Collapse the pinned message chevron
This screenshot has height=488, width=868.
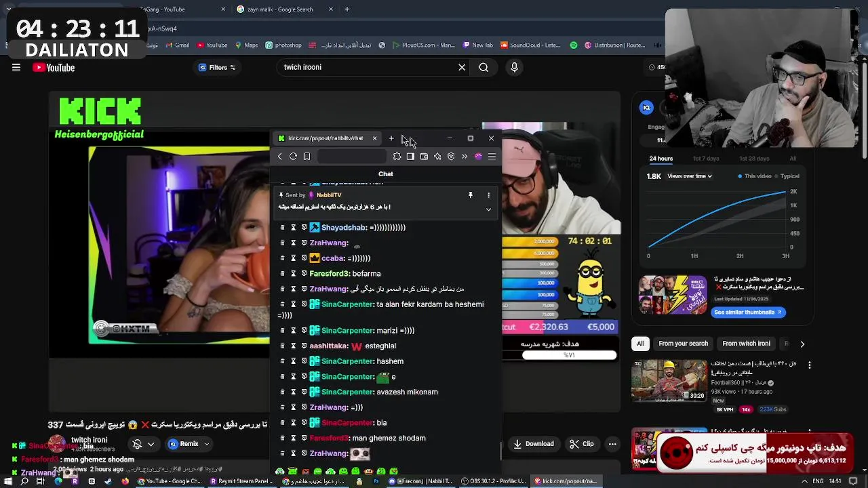click(488, 209)
